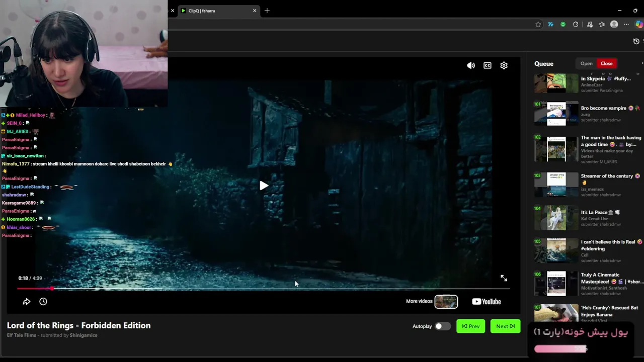Open the video player settings gear

(x=504, y=65)
